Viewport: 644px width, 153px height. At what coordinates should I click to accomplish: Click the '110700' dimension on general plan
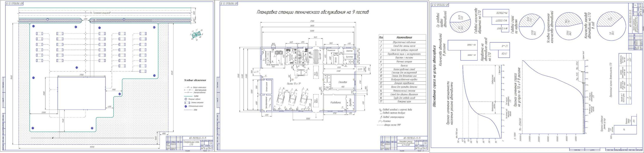pos(92,147)
